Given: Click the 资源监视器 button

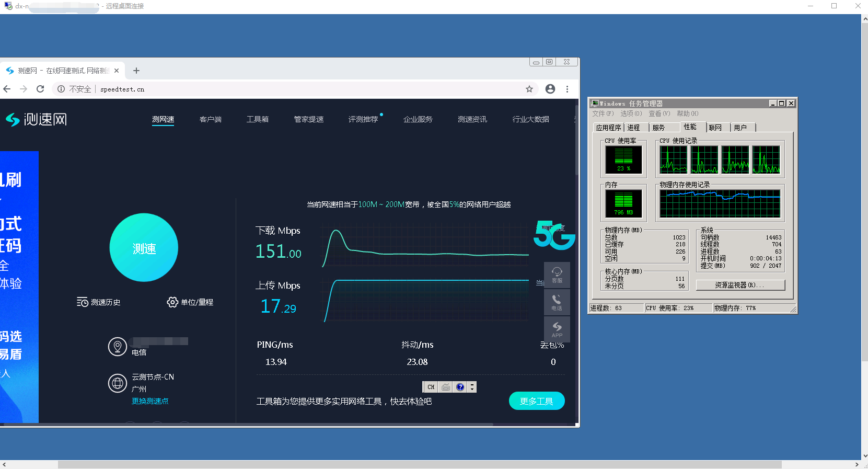Looking at the screenshot, I should [x=740, y=285].
